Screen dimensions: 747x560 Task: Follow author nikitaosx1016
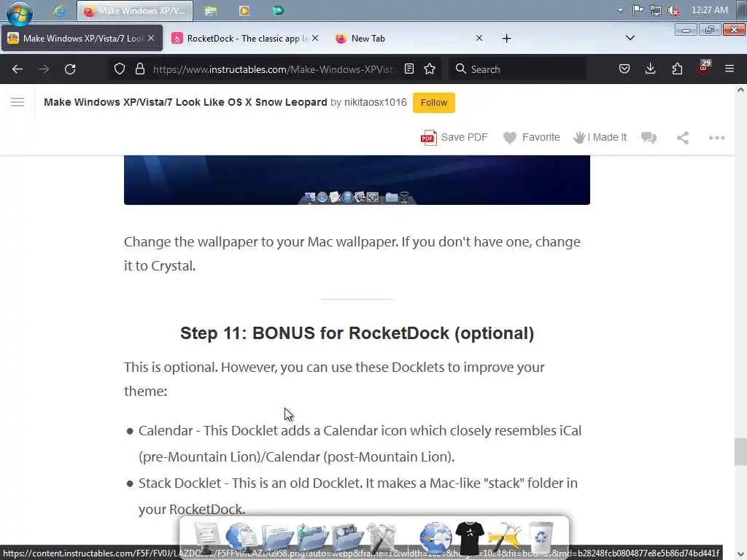pos(433,102)
